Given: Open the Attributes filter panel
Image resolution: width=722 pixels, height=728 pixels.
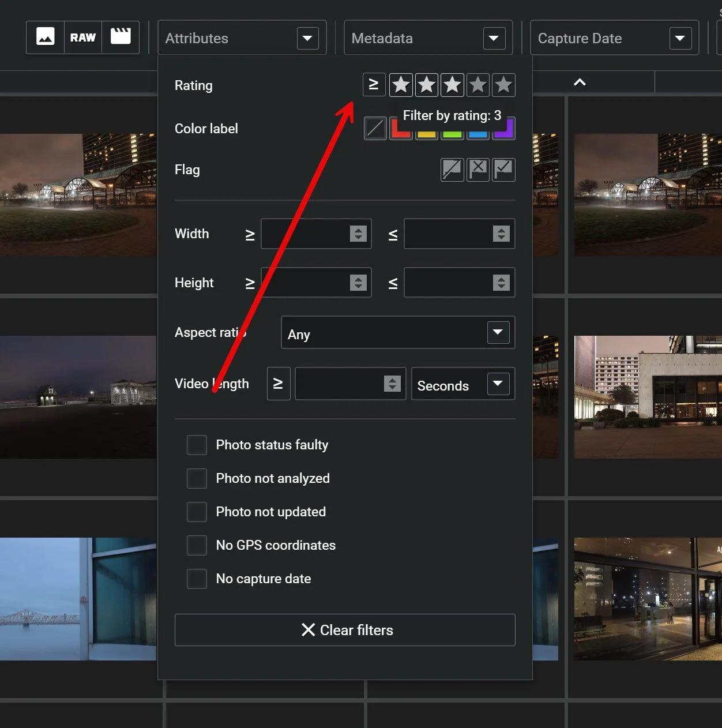Looking at the screenshot, I should tap(242, 37).
